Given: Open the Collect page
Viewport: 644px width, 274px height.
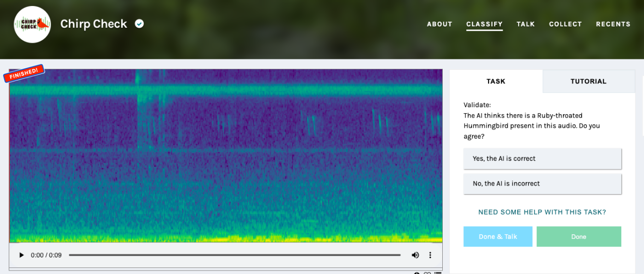Looking at the screenshot, I should coord(566,24).
